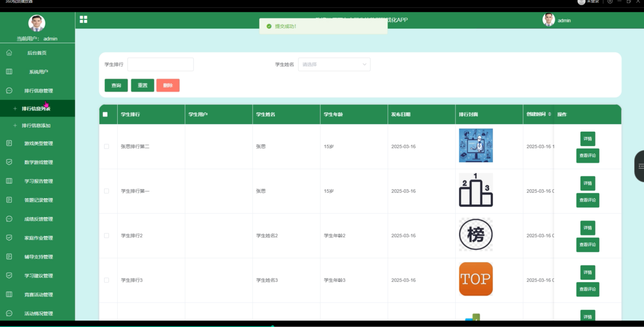
Task: Click the chat icon beside 排行信息管理
Action: tap(9, 90)
